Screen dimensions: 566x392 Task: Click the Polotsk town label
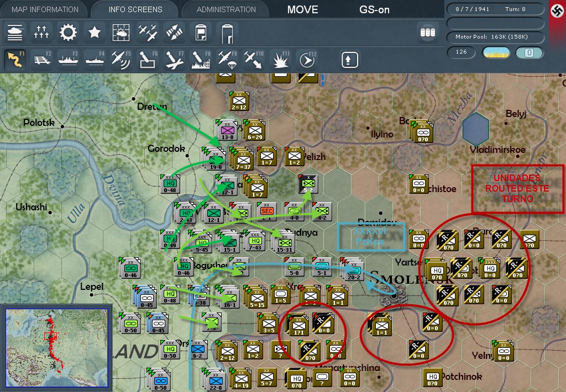[39, 123]
